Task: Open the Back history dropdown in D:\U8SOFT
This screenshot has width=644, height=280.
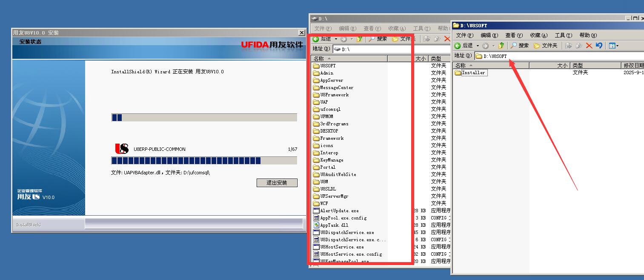Action: click(478, 46)
